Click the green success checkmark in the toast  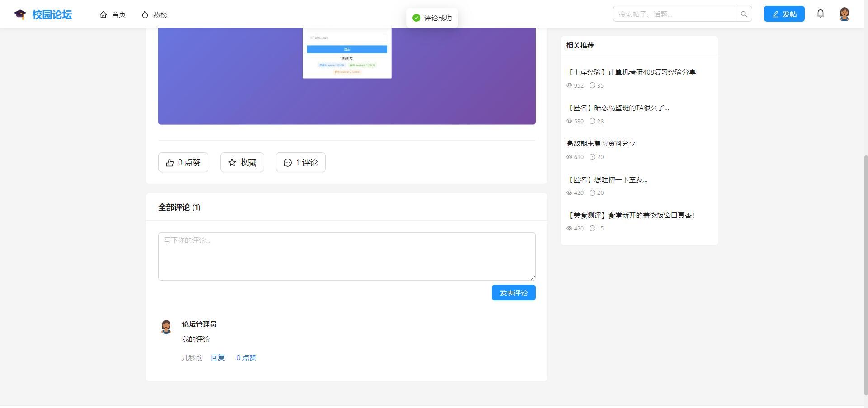coord(416,18)
